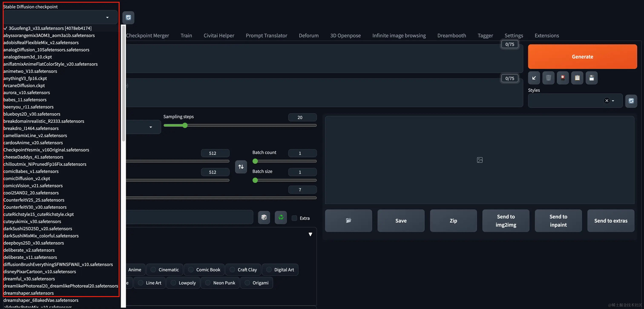Image resolution: width=644 pixels, height=309 pixels.
Task: Select disneyPixarCartoon_v10.safetensors checkpoint
Action: 39,271
